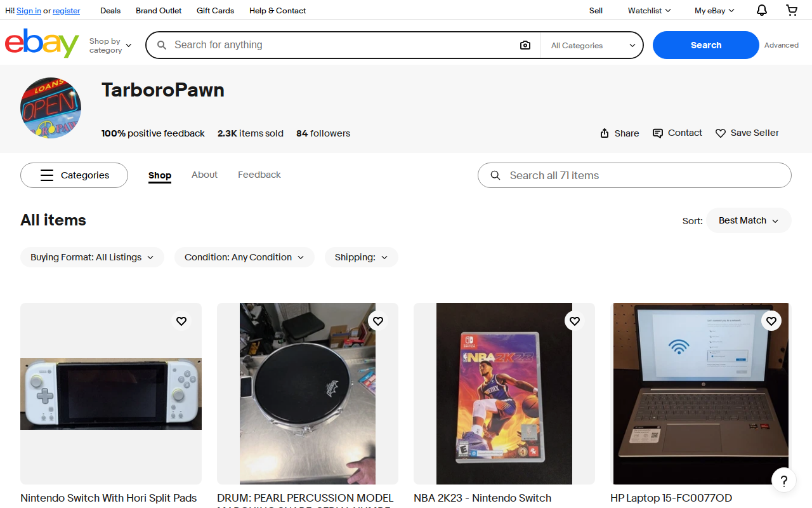Open the shopping cart
This screenshot has height=508, width=812.
click(x=792, y=10)
